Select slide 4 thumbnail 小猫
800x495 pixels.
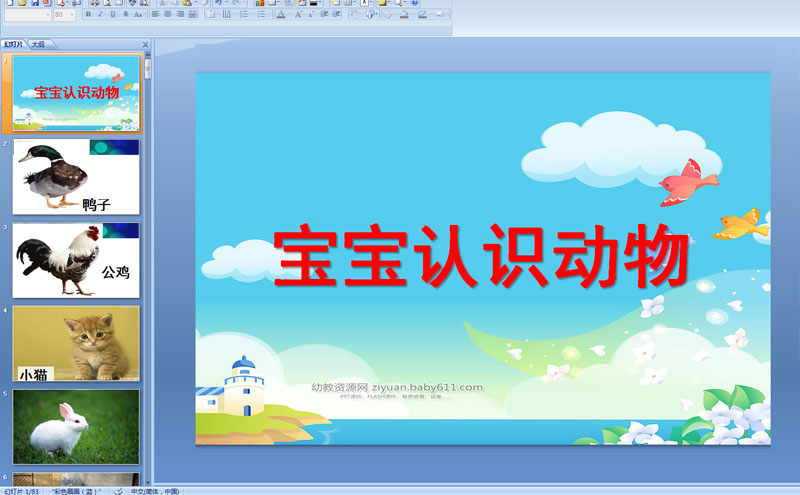point(76,343)
